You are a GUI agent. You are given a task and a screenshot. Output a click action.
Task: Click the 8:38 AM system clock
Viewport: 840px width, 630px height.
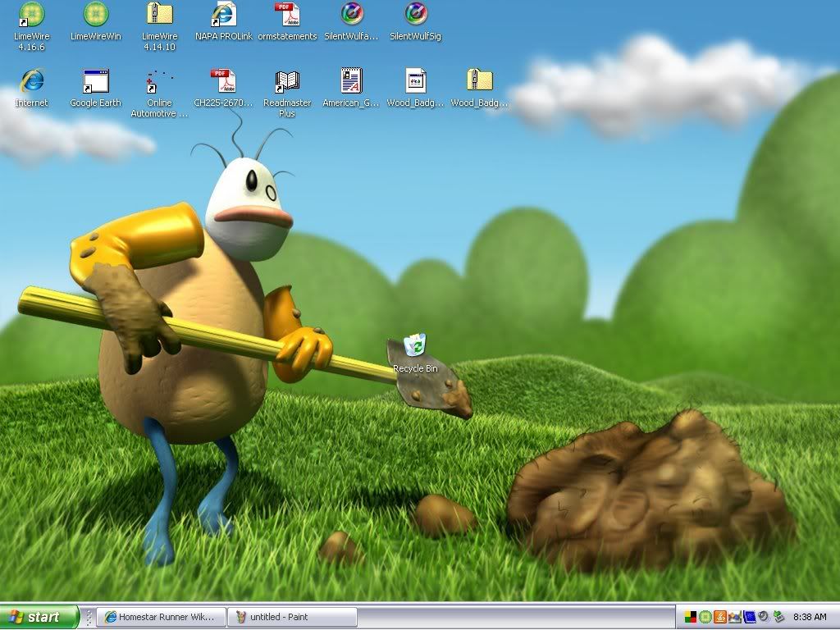point(810,617)
